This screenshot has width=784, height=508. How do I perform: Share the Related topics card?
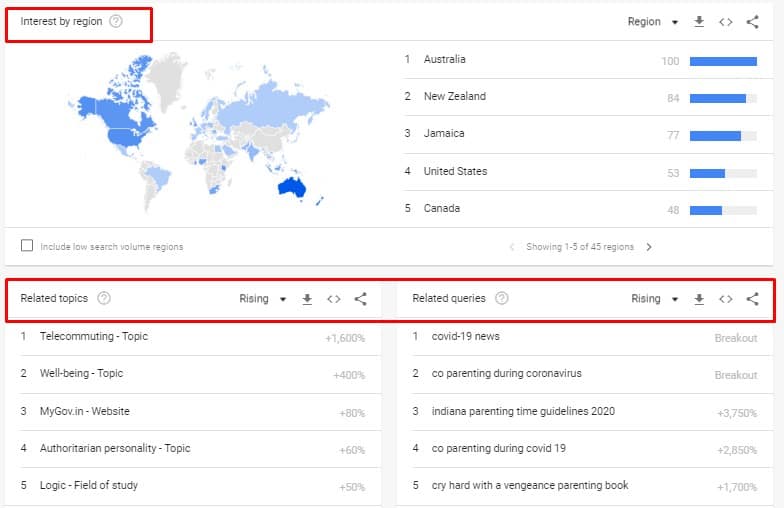point(360,298)
